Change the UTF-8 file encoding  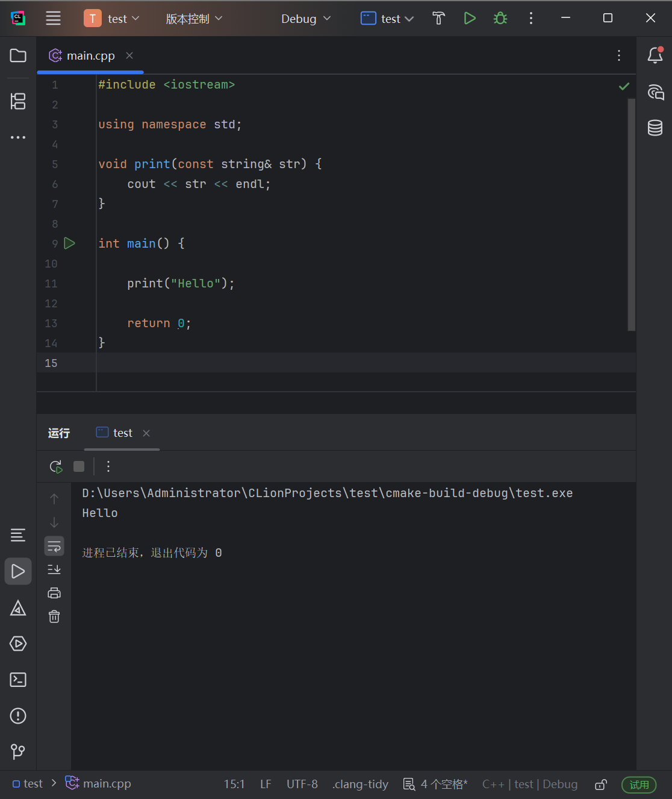302,784
